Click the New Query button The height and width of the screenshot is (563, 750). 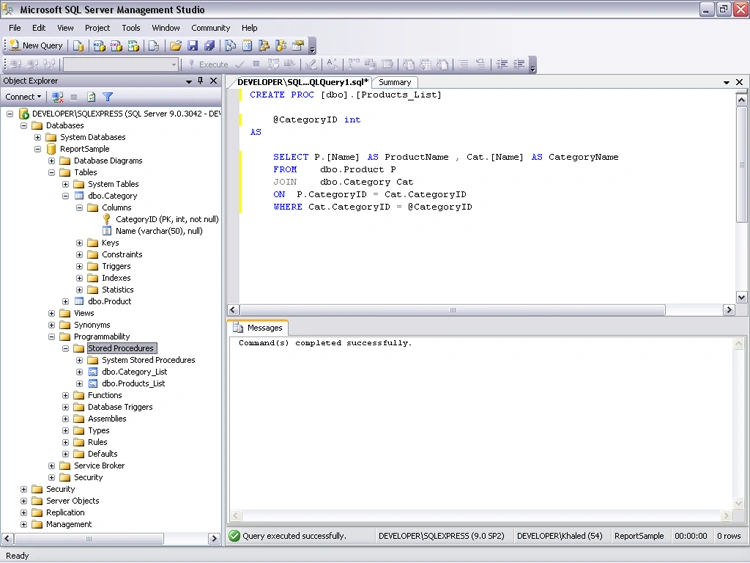(x=36, y=45)
